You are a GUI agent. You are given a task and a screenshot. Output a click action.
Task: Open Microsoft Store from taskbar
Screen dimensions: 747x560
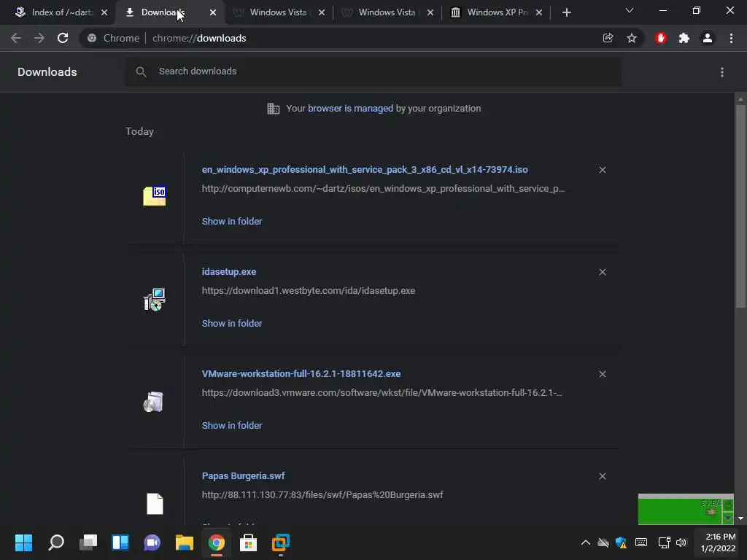click(248, 542)
